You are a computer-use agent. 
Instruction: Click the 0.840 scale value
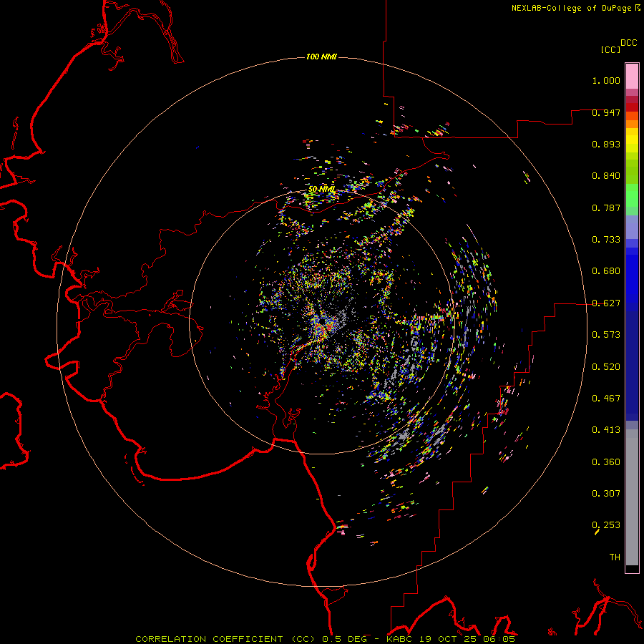pos(606,176)
